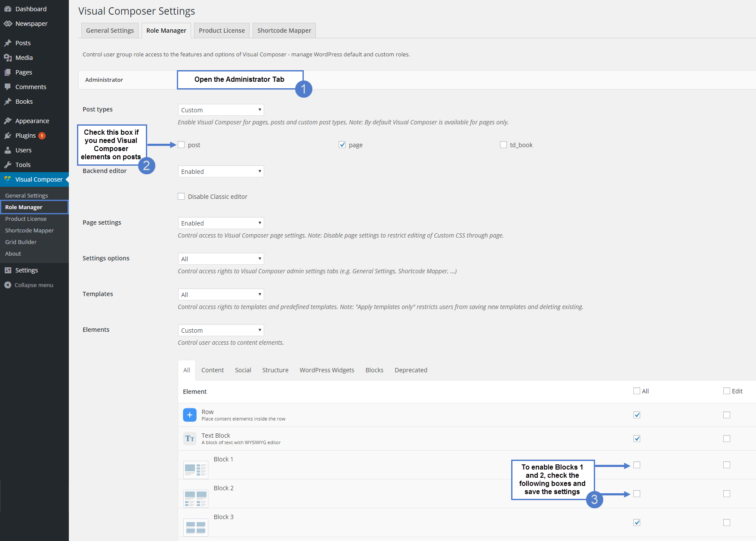Check the td_book post type box
The width and height of the screenshot is (756, 541).
[503, 145]
